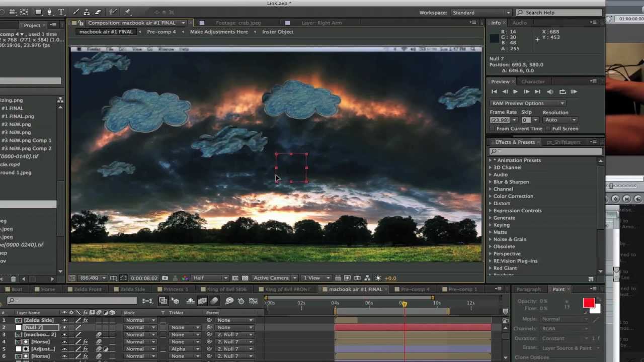Image resolution: width=644 pixels, height=362 pixels.
Task: Select the Rectangle shape tool
Action: (38, 12)
